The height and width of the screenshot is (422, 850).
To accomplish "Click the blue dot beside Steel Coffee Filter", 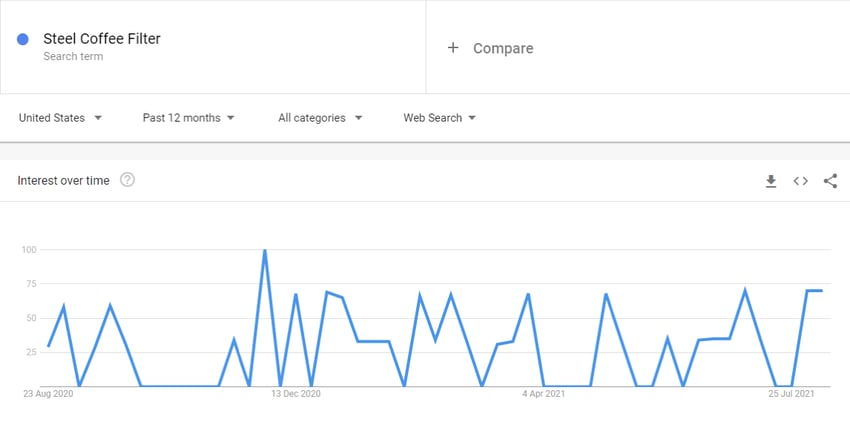I will (x=23, y=39).
